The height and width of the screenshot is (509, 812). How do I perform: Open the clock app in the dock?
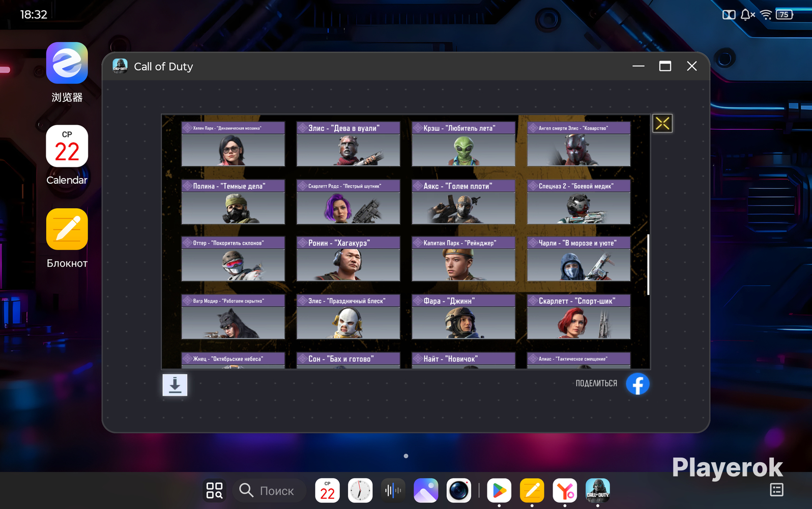pyautogui.click(x=360, y=491)
